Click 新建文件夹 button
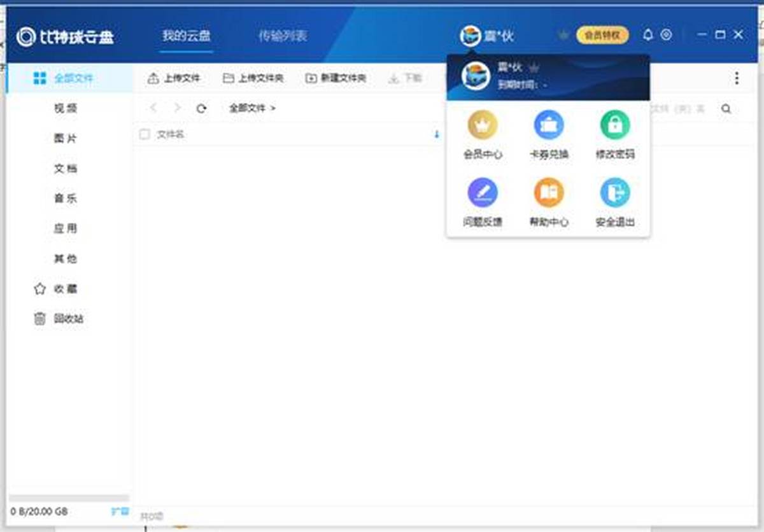This screenshot has height=532, width=764. point(336,78)
